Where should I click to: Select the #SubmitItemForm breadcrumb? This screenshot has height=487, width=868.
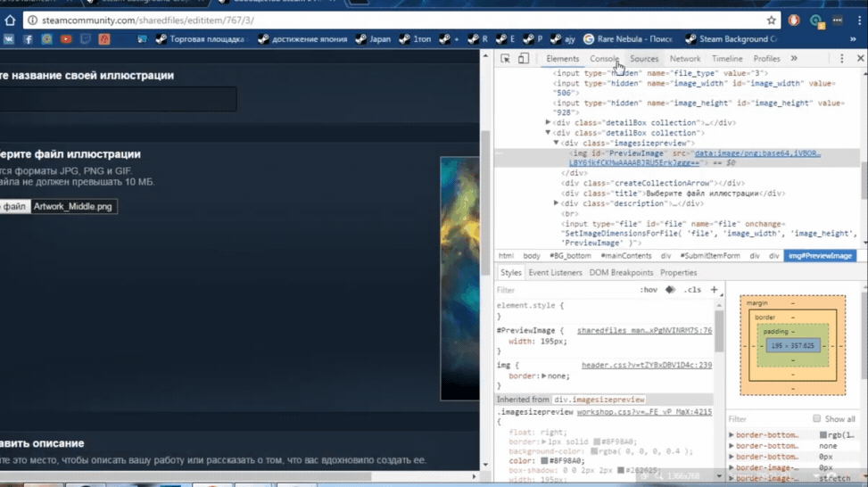click(710, 256)
